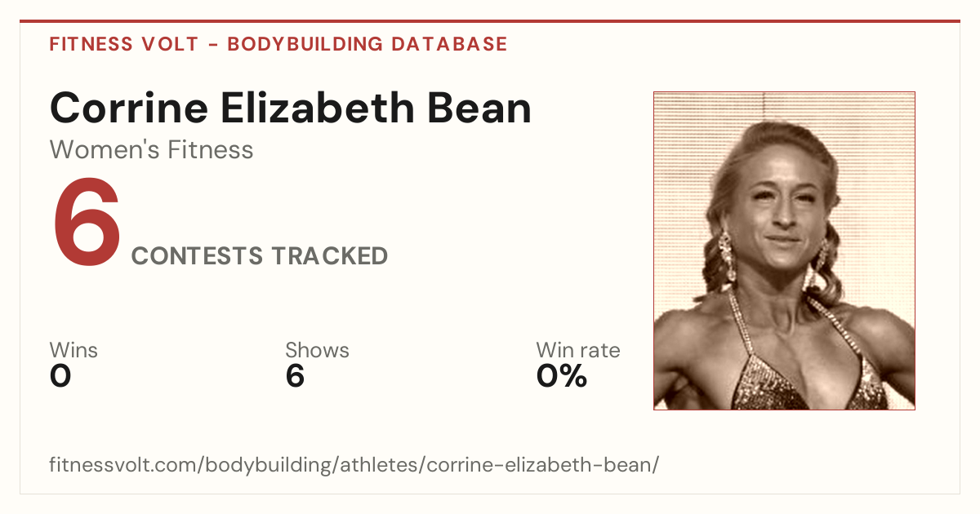Screen dimensions: 980x514
Task: Click the 0% win rate value
Action: tap(562, 376)
